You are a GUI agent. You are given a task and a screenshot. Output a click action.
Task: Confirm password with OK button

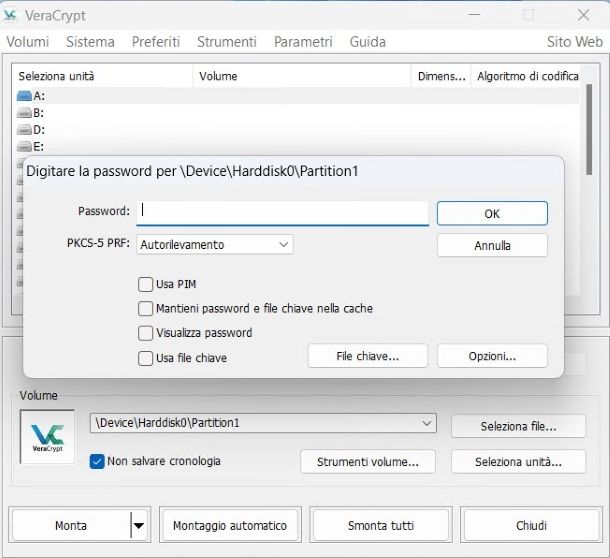coord(492,213)
